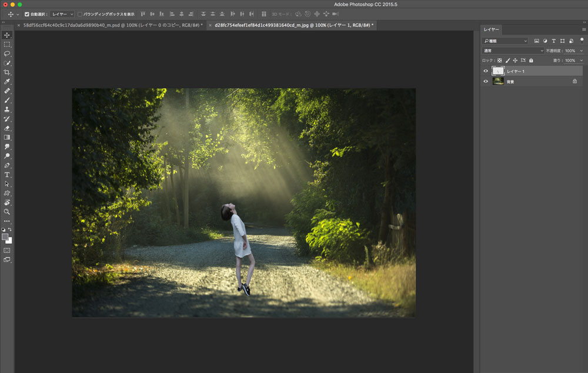Open the Edit Toolbar three-dots button
The height and width of the screenshot is (373, 588).
click(7, 221)
